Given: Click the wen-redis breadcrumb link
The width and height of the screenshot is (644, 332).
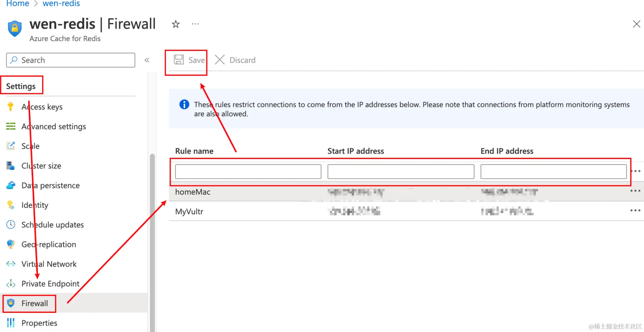Looking at the screenshot, I should pyautogui.click(x=61, y=4).
